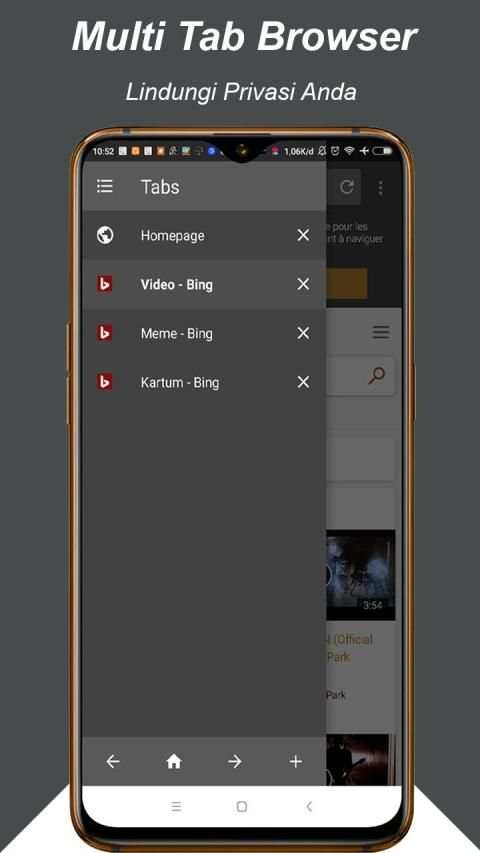Reload the page with refresh icon
Viewport: 480px width, 853px height.
click(x=347, y=187)
